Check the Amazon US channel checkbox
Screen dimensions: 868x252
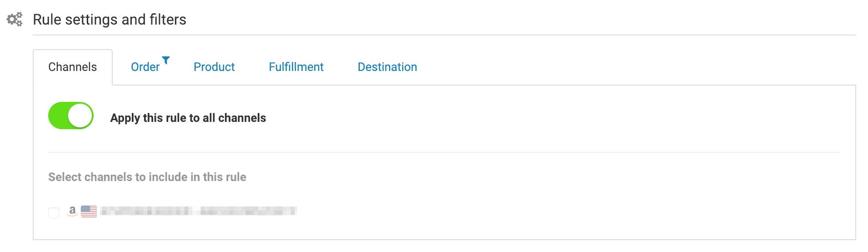tap(54, 213)
